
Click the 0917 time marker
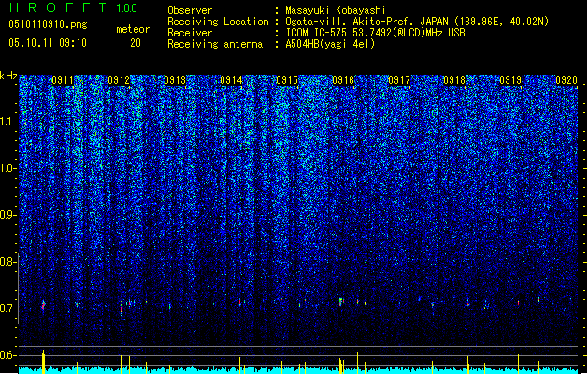399,80
